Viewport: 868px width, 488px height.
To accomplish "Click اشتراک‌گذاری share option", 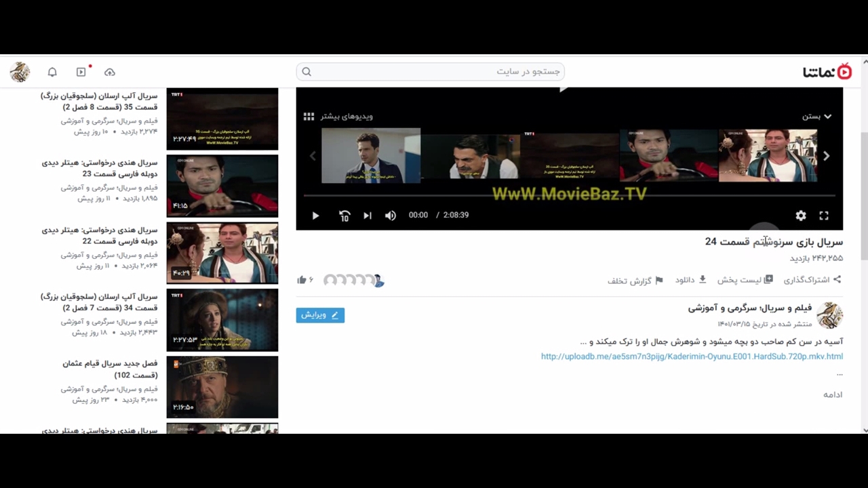I will [x=812, y=280].
